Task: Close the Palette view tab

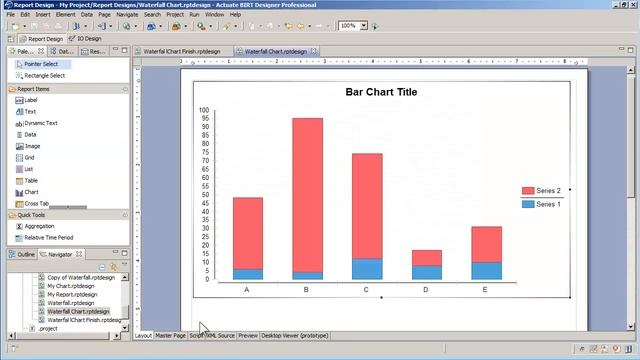Action: click(x=41, y=51)
